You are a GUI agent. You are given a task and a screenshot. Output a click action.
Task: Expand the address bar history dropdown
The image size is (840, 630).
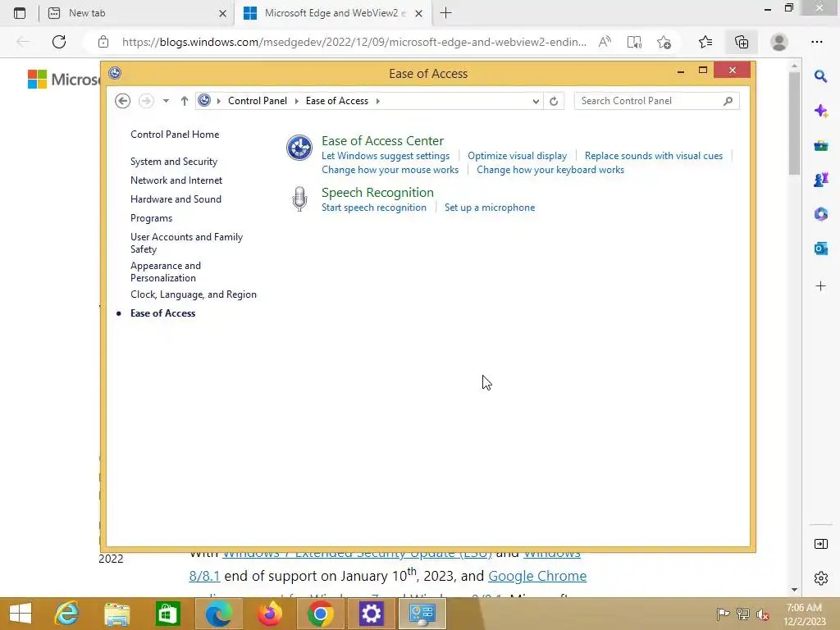click(536, 101)
